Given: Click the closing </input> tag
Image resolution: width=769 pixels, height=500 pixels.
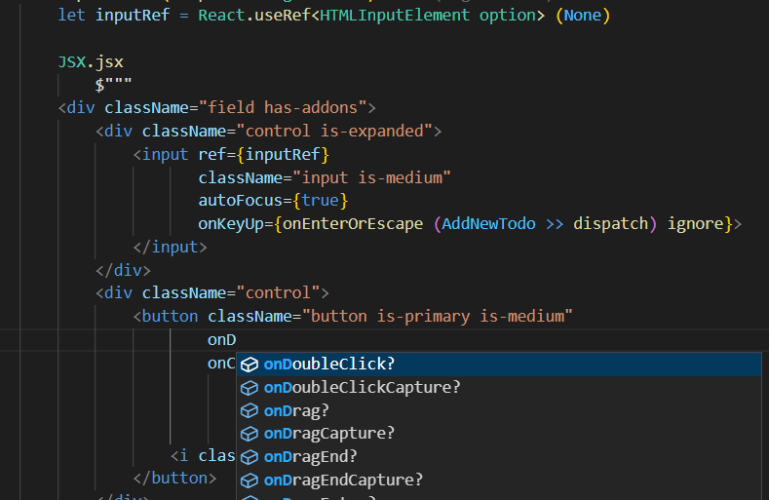Looking at the screenshot, I should pyautogui.click(x=169, y=246).
